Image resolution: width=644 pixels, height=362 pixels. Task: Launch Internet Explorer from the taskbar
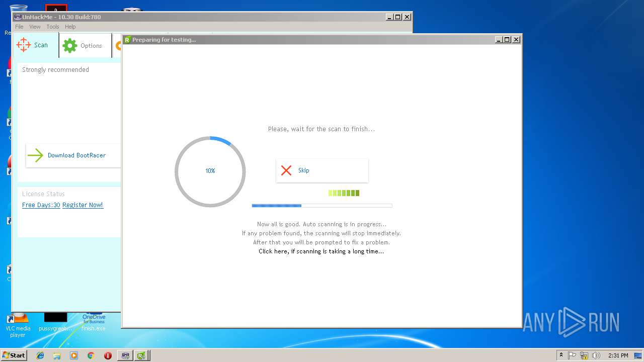(40, 355)
